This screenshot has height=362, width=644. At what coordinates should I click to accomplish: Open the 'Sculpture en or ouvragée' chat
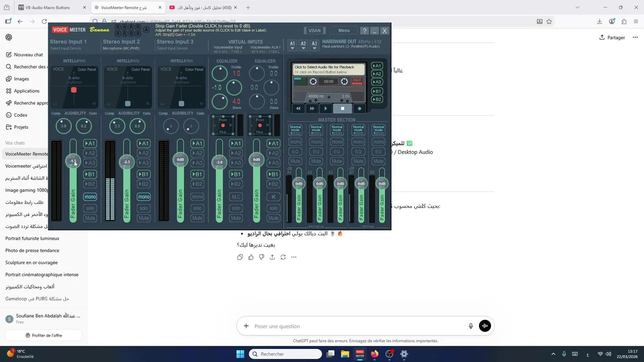31,262
